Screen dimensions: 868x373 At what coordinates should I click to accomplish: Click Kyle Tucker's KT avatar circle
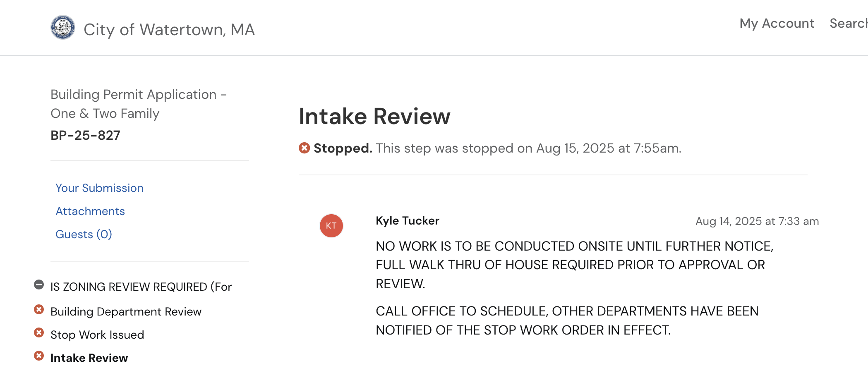tap(331, 226)
